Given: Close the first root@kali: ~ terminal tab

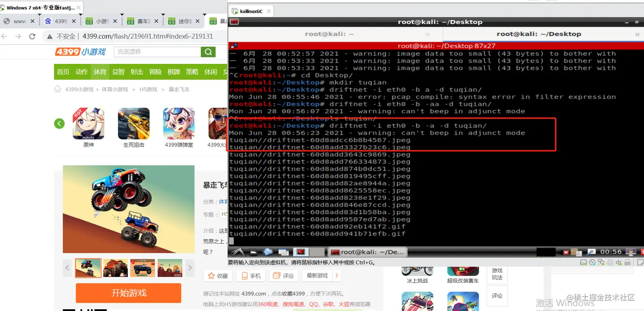Looking at the screenshot, I should tap(427, 34).
